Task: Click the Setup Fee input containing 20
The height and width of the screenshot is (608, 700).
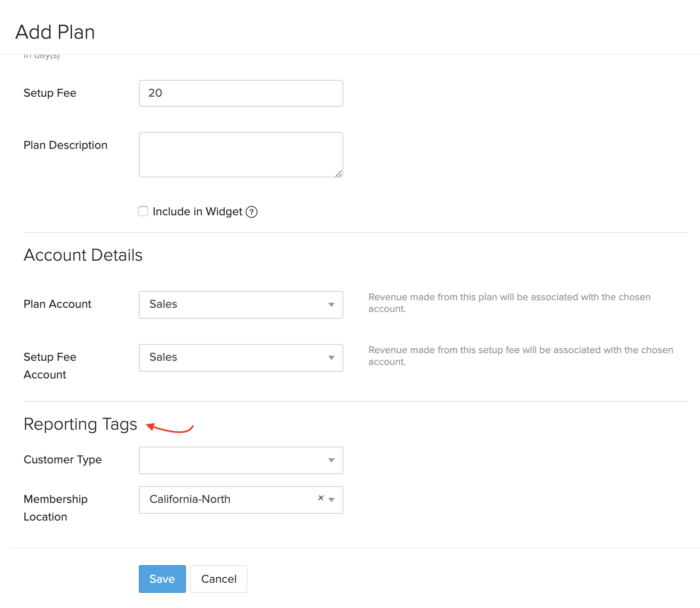Action: click(241, 93)
